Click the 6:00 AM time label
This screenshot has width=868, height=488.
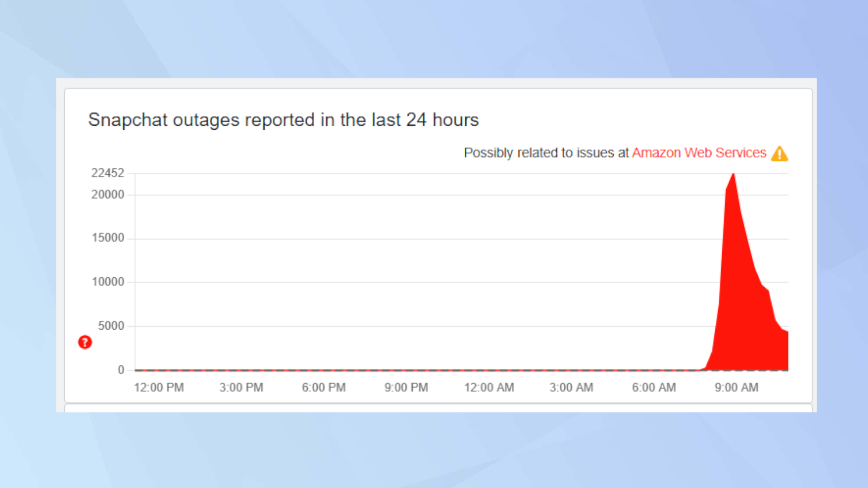click(x=654, y=387)
